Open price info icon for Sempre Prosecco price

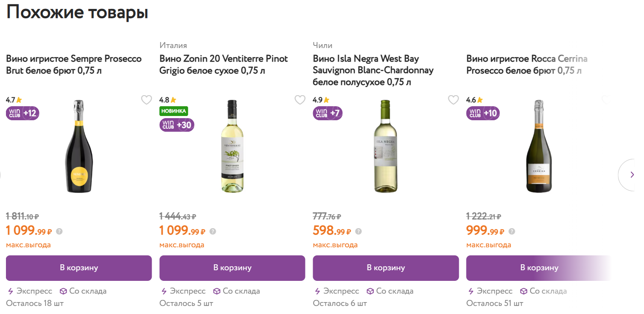click(x=59, y=232)
